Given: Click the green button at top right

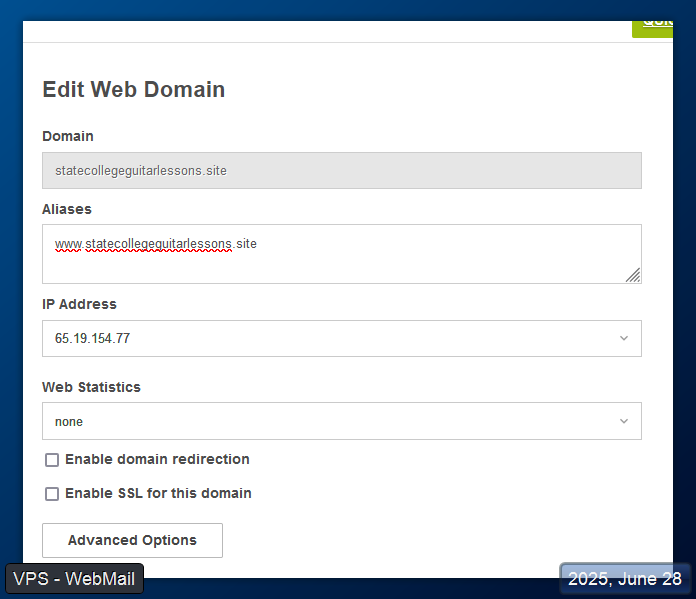Looking at the screenshot, I should click(x=652, y=29).
